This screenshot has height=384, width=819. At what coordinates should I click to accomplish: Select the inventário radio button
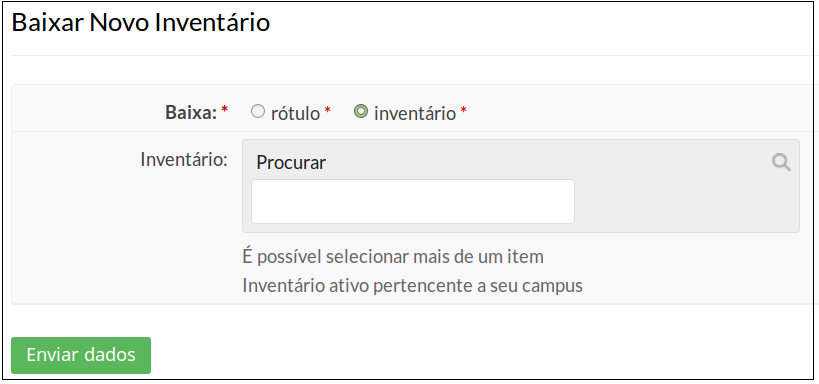(360, 112)
